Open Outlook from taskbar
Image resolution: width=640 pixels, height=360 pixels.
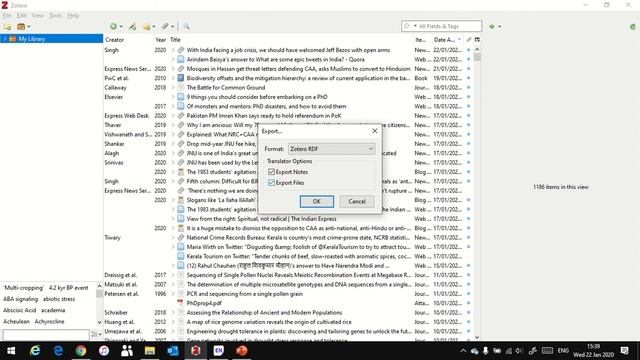(x=173, y=351)
